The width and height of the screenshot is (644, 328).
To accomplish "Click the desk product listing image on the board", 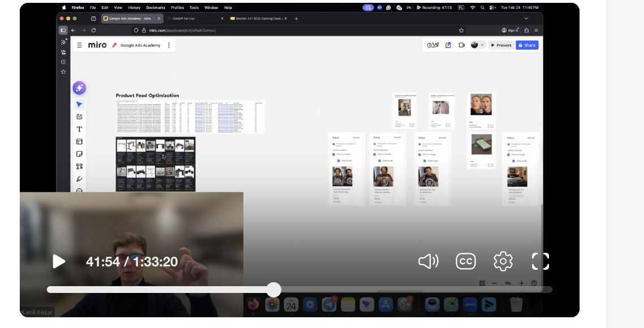I will [x=155, y=164].
